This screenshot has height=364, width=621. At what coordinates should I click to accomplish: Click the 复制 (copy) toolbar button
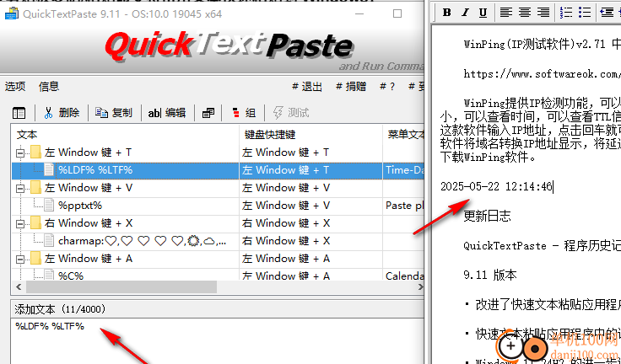click(114, 113)
